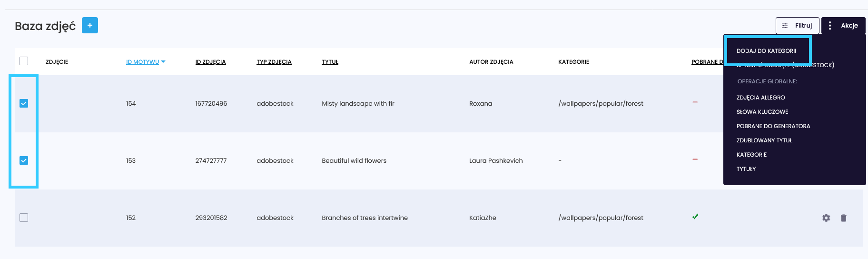
Task: Uncheck the checkbox for row 153
Action: (24, 160)
